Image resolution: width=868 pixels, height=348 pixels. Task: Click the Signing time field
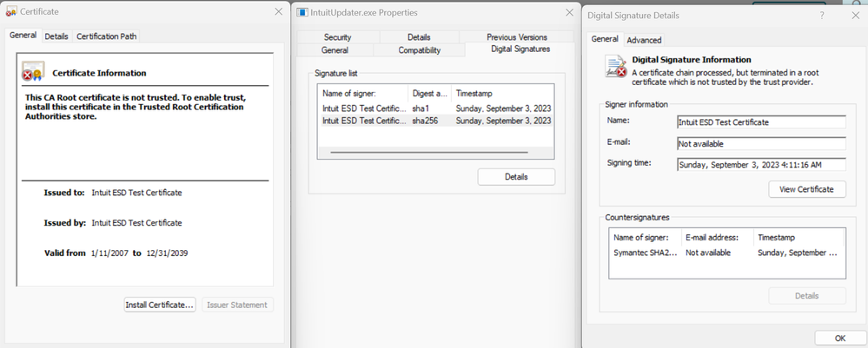tap(762, 164)
